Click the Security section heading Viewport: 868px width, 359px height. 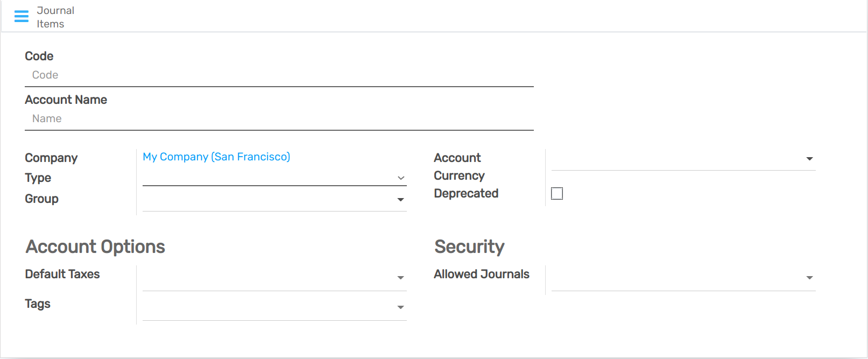pos(469,247)
